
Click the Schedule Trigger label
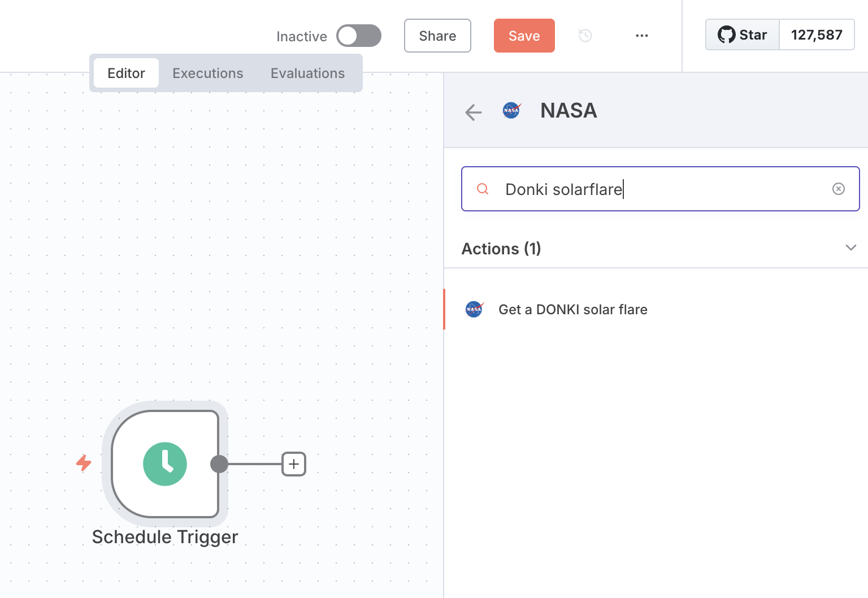tap(165, 537)
